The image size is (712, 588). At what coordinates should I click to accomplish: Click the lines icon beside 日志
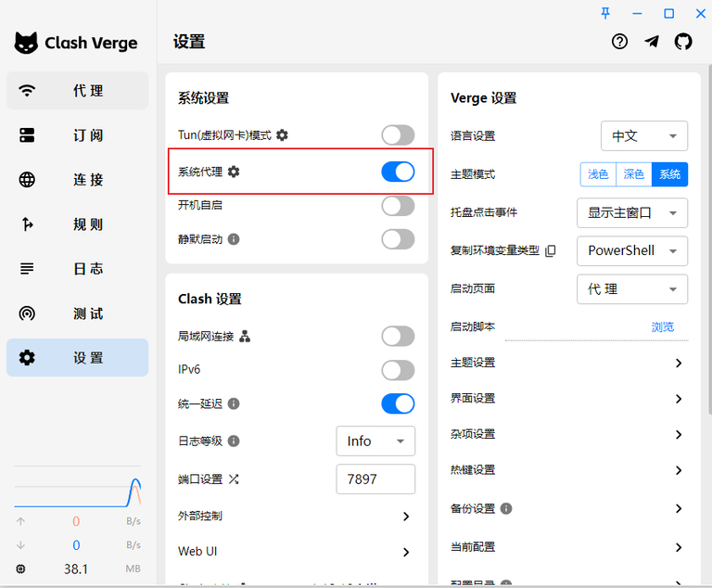(x=27, y=269)
